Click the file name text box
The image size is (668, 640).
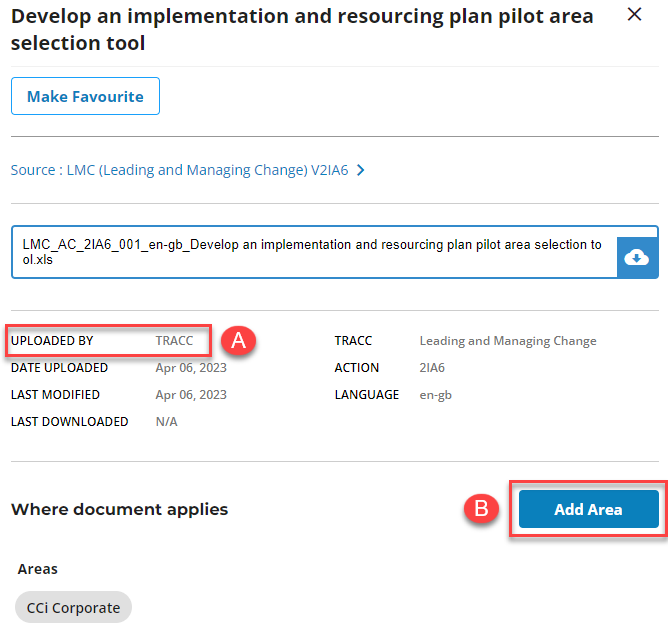[x=313, y=252]
